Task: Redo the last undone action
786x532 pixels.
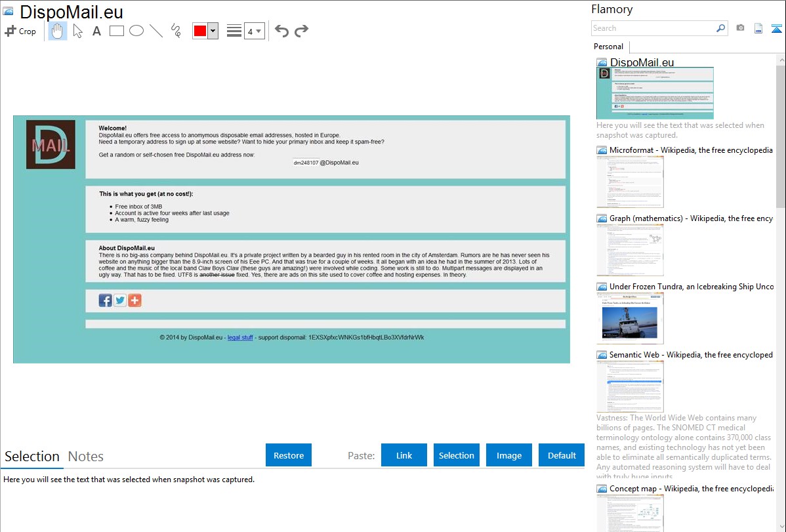Action: (x=301, y=31)
